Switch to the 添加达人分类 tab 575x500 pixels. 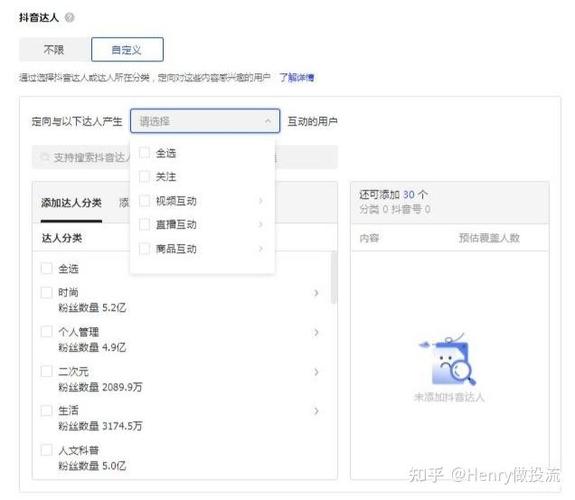pyautogui.click(x=71, y=202)
